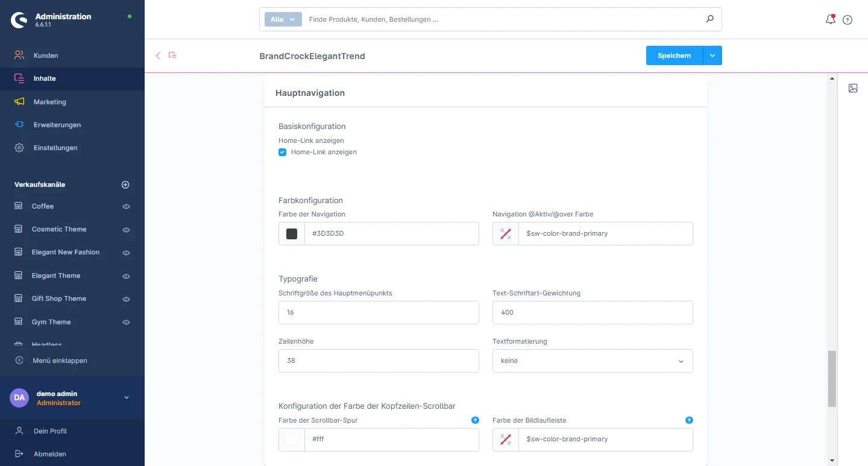Expand the Speichern button arrow menu
Viewport: 868px width, 466px height.
(712, 55)
